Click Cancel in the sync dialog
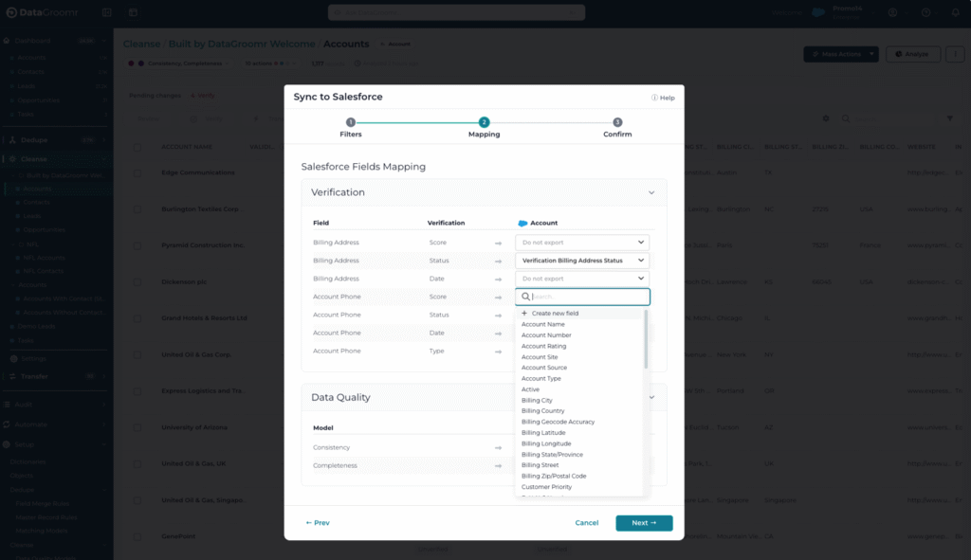This screenshot has height=560, width=971. tap(586, 523)
